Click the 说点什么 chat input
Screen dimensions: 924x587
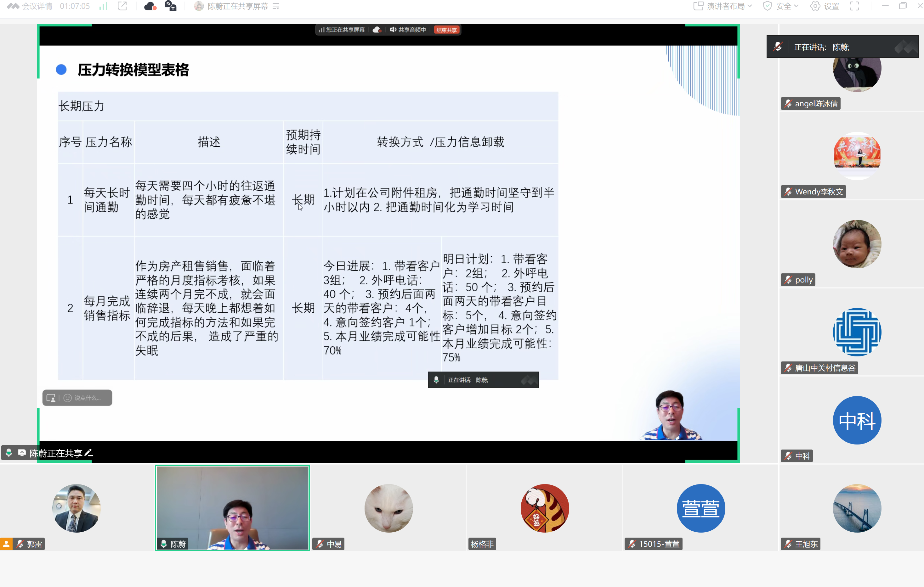click(x=88, y=398)
